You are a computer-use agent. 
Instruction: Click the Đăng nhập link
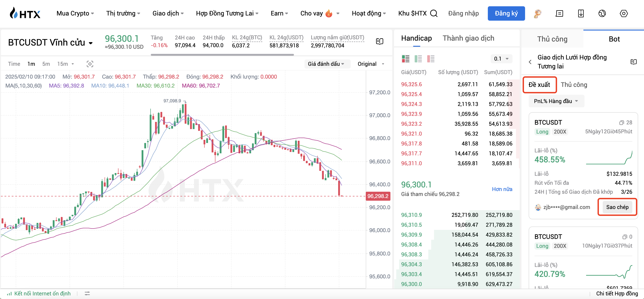(463, 13)
